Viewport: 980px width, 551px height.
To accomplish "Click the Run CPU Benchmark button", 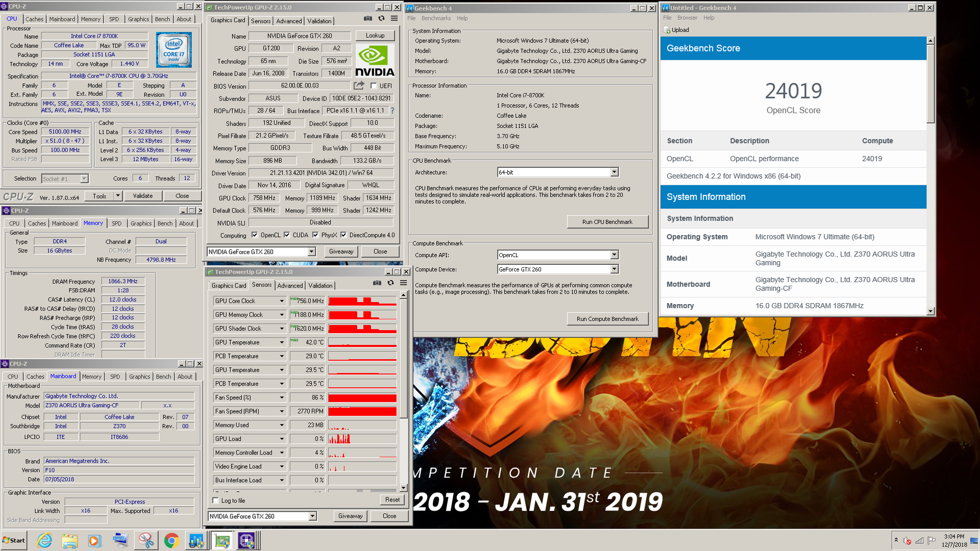I will pos(607,222).
